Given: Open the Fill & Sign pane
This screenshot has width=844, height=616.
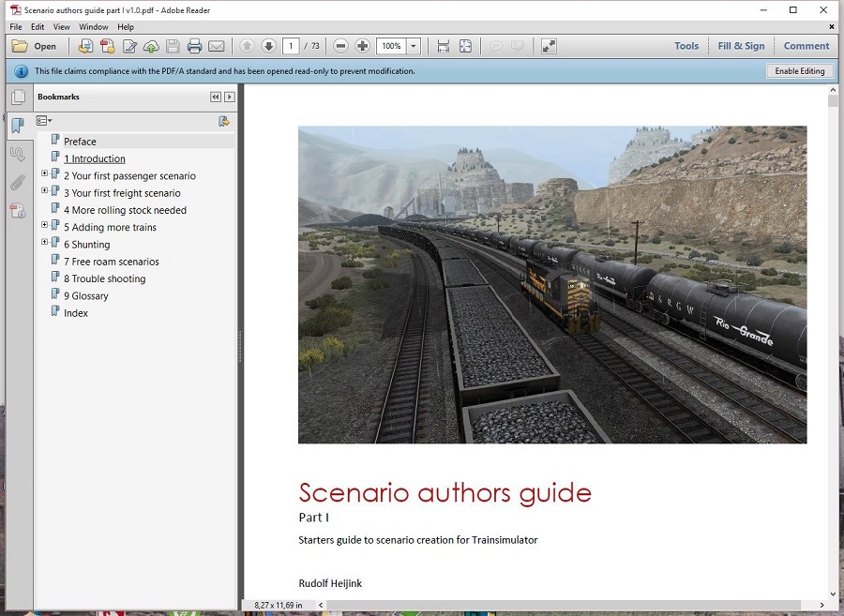Looking at the screenshot, I should 741,46.
